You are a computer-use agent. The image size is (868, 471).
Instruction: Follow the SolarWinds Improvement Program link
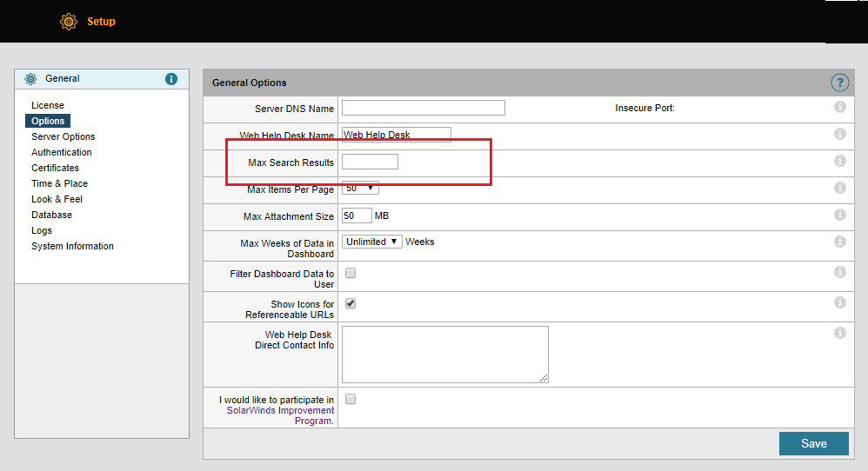[x=280, y=415]
